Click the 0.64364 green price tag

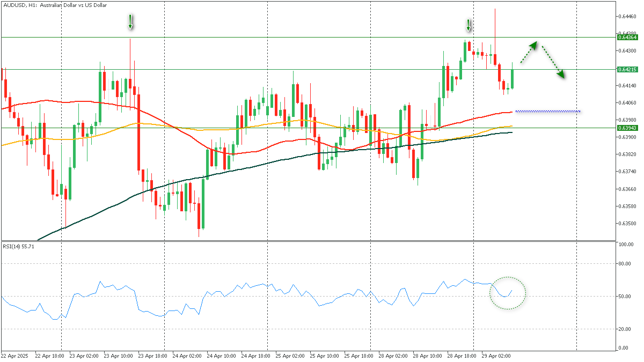pos(627,38)
